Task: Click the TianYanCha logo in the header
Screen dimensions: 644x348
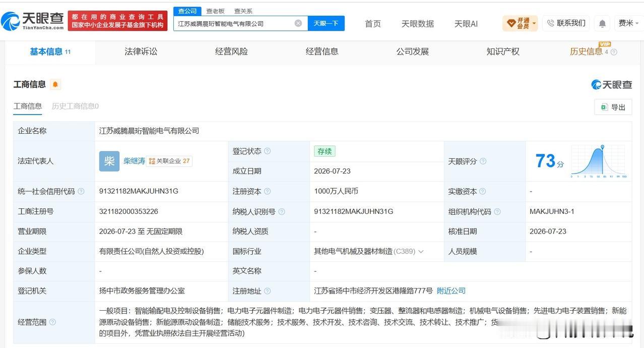Action: (x=33, y=21)
